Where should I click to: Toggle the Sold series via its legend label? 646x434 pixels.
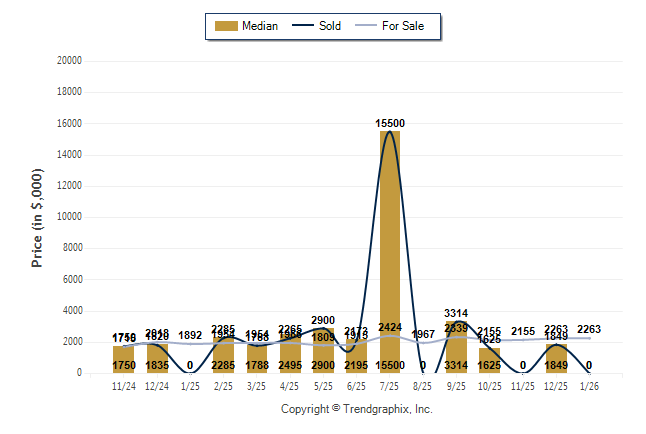330,26
